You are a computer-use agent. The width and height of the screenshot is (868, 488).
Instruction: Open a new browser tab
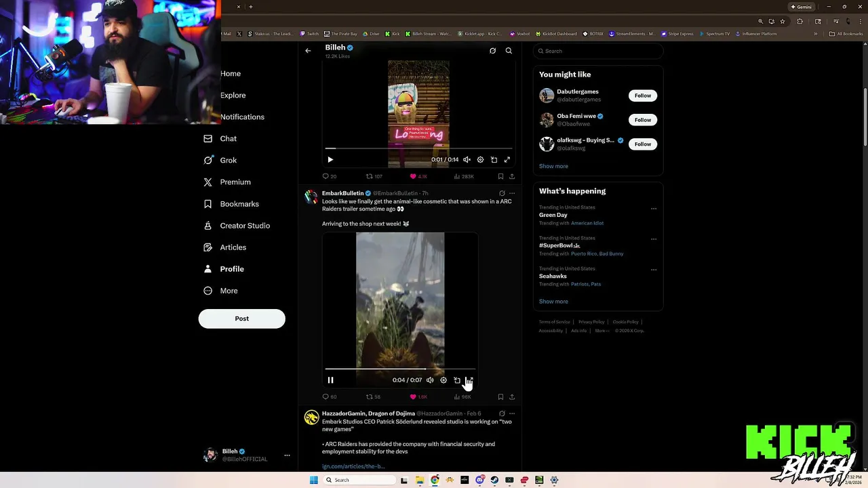[251, 7]
